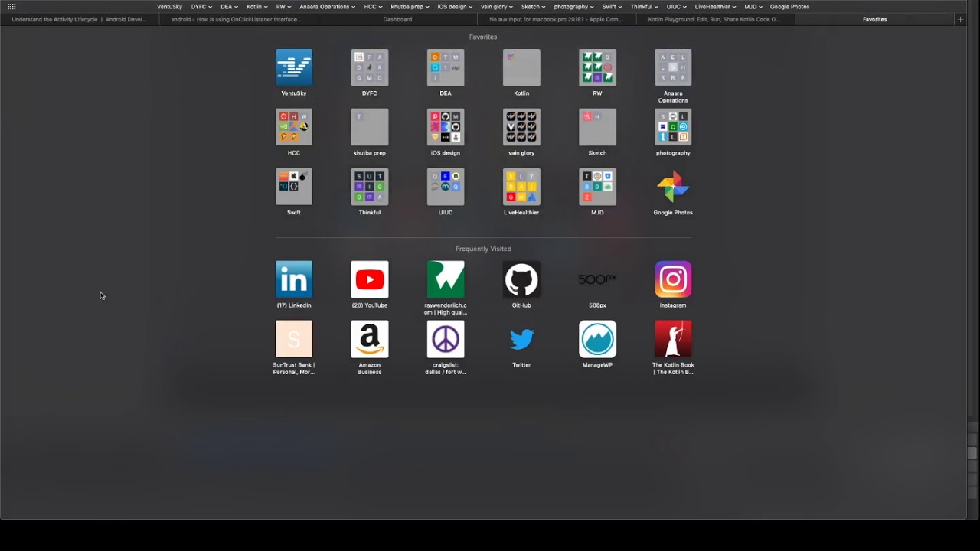Expand the DEA bookmarks bar dropdown

click(229, 7)
